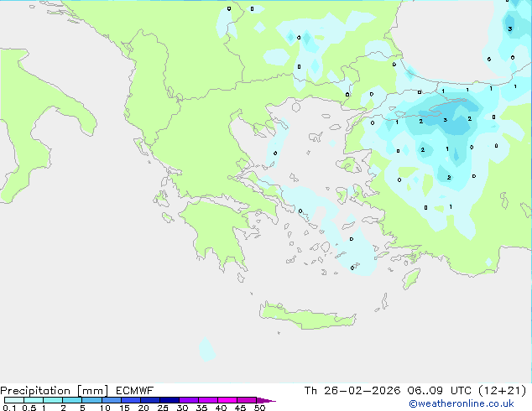Click the "30" legend scale label
The width and height of the screenshot is (532, 411).
[x=182, y=408]
